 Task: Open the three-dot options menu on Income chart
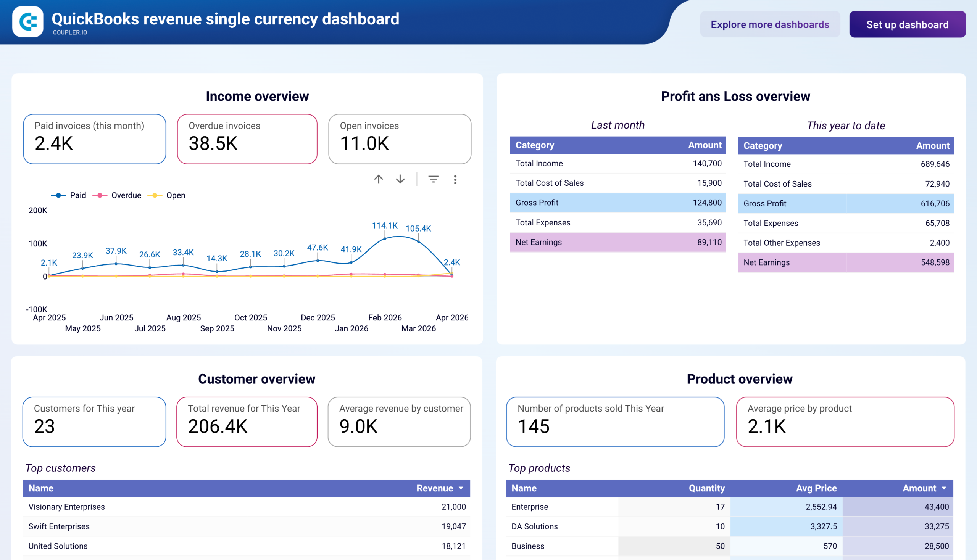(x=455, y=180)
